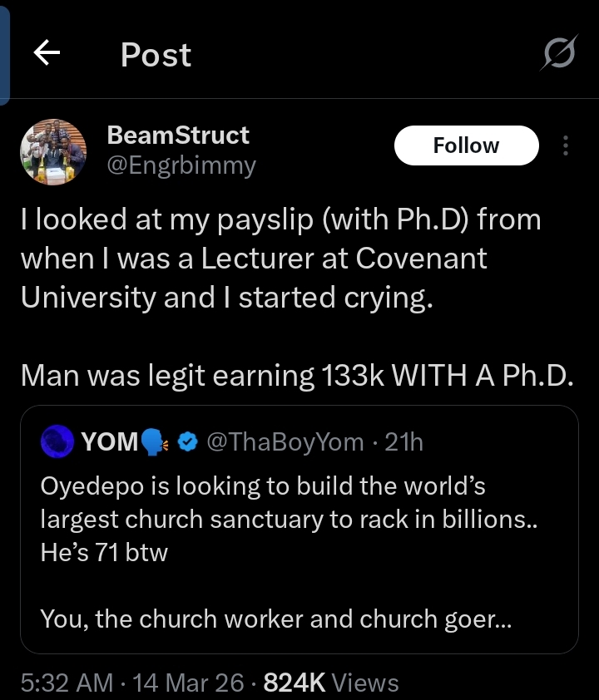The height and width of the screenshot is (700, 599).
Task: Click the BeamStruct display name
Action: pyautogui.click(x=178, y=135)
